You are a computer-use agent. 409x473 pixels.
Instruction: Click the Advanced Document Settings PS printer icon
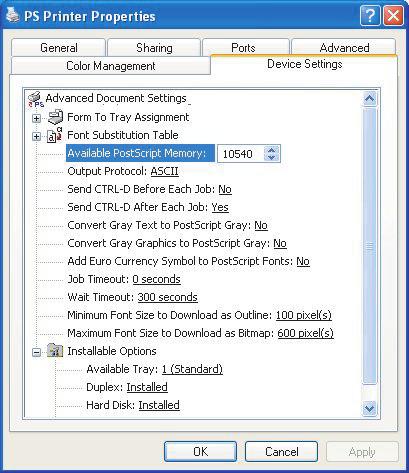35,99
